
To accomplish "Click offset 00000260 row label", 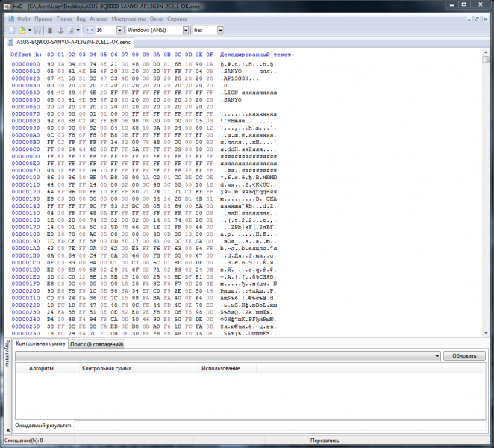I will click(25, 333).
